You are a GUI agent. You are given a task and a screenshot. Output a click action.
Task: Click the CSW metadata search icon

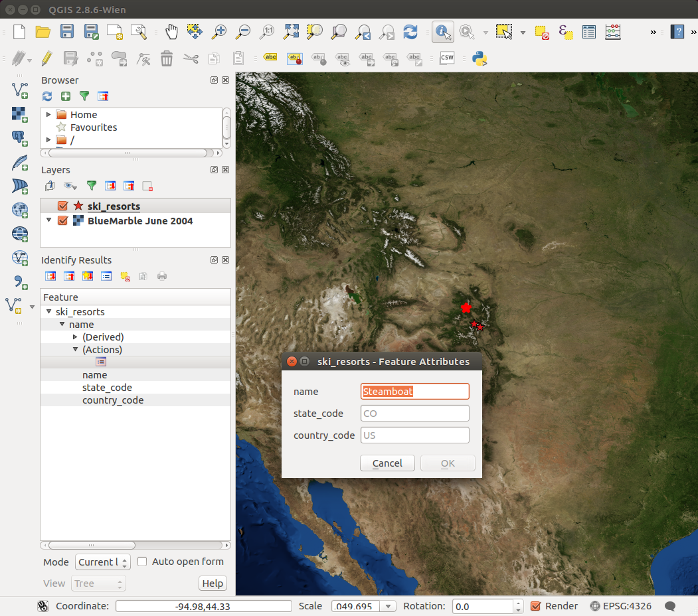tap(447, 58)
